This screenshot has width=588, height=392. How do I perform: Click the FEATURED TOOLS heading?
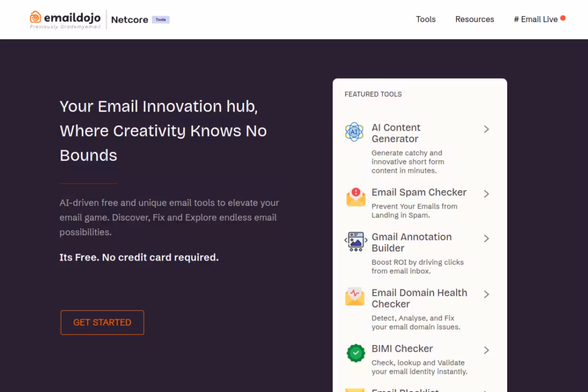tap(373, 94)
